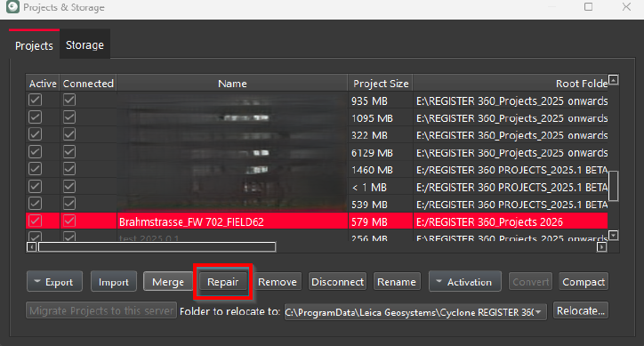The height and width of the screenshot is (346, 644).
Task: Select the 6129 MB project size cell
Action: (x=381, y=153)
